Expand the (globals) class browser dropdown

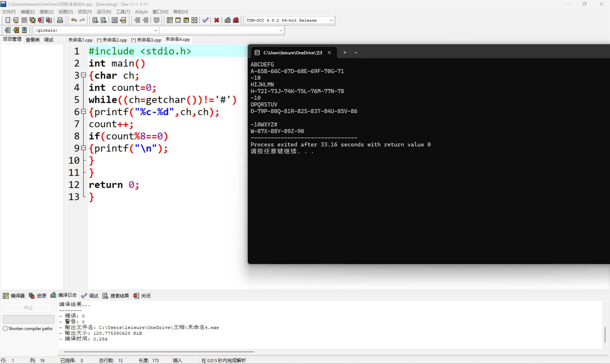click(x=156, y=30)
